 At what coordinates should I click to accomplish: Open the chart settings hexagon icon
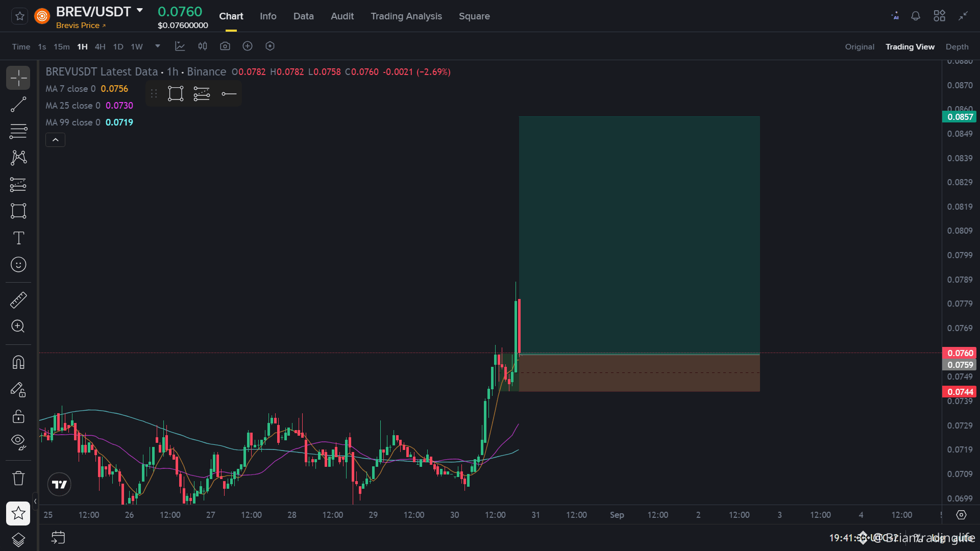[x=270, y=46]
